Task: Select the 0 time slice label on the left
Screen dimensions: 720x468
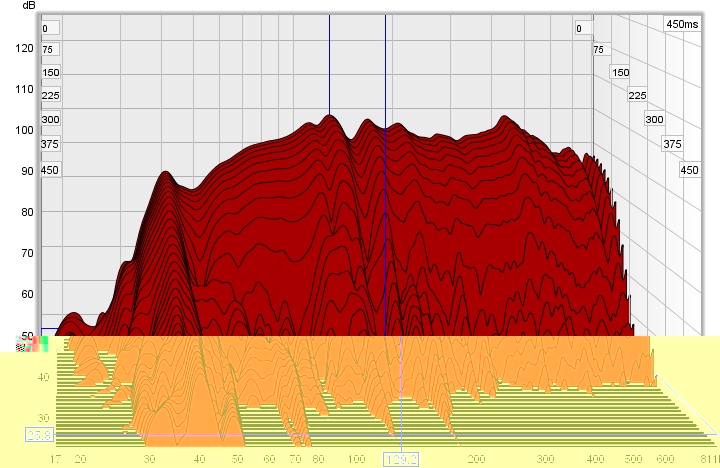Action: (x=45, y=28)
